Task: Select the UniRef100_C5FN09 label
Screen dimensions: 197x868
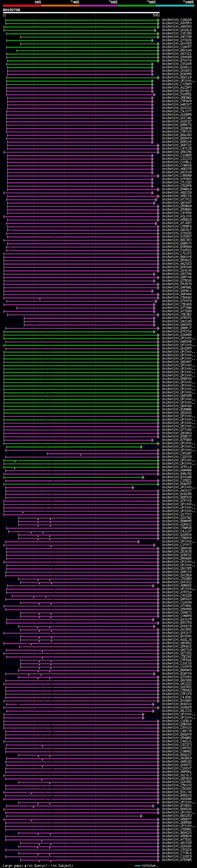Action: [177, 101]
